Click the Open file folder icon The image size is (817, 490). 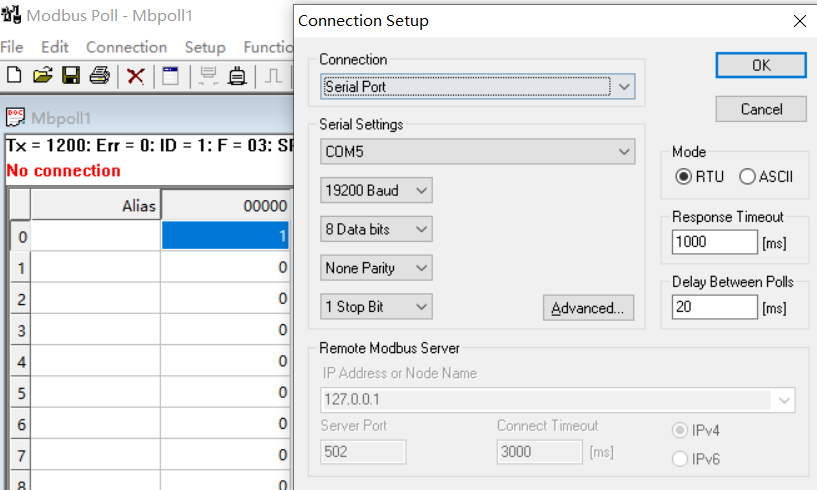[x=43, y=75]
